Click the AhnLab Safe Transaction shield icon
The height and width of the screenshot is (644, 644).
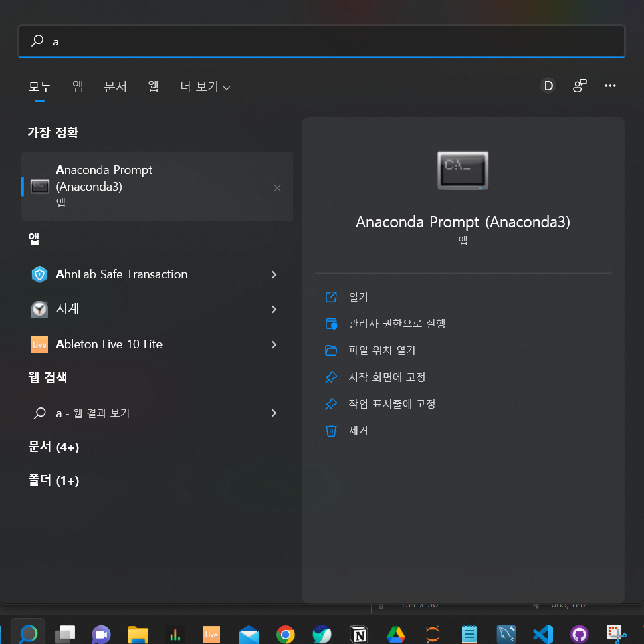40,274
